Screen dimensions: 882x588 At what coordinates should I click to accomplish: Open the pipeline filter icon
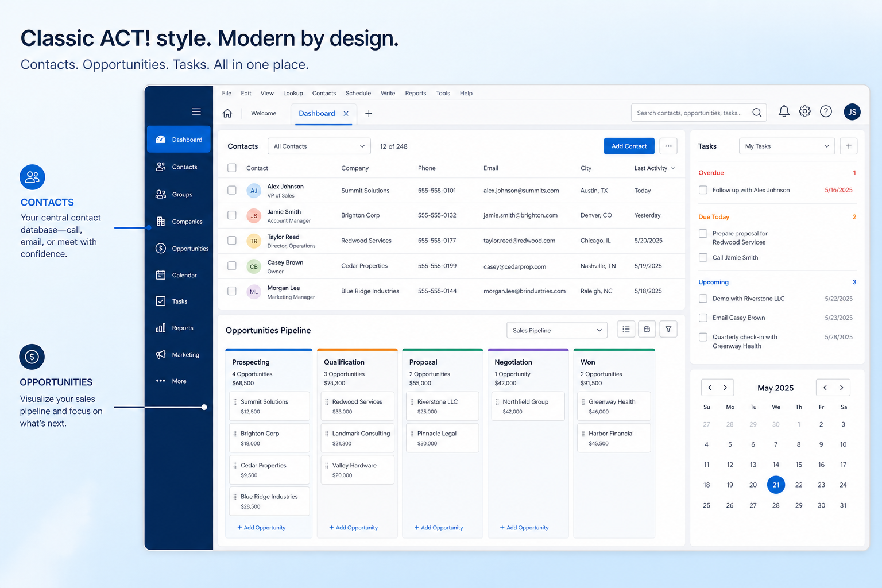668,329
